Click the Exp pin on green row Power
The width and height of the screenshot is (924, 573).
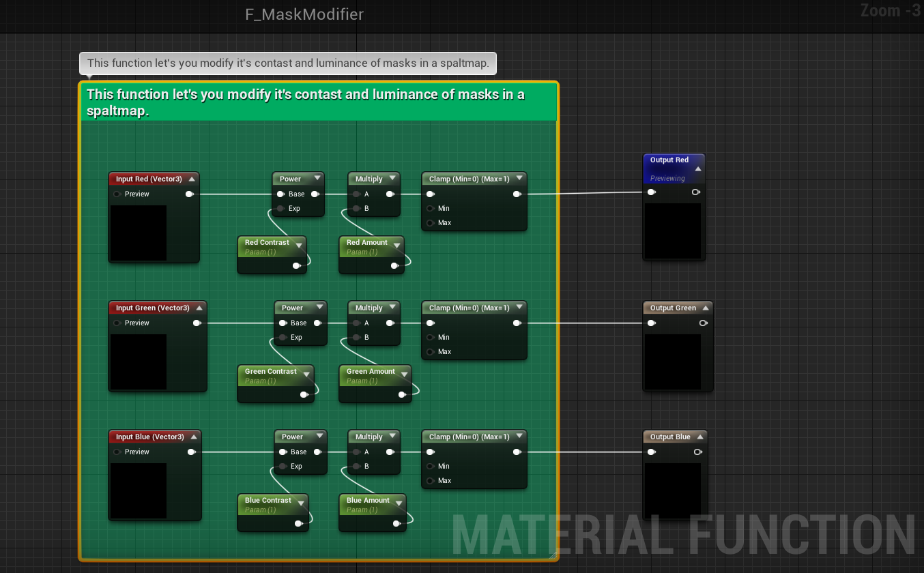(283, 338)
